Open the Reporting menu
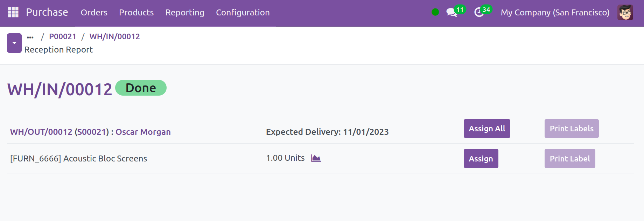 [x=184, y=13]
